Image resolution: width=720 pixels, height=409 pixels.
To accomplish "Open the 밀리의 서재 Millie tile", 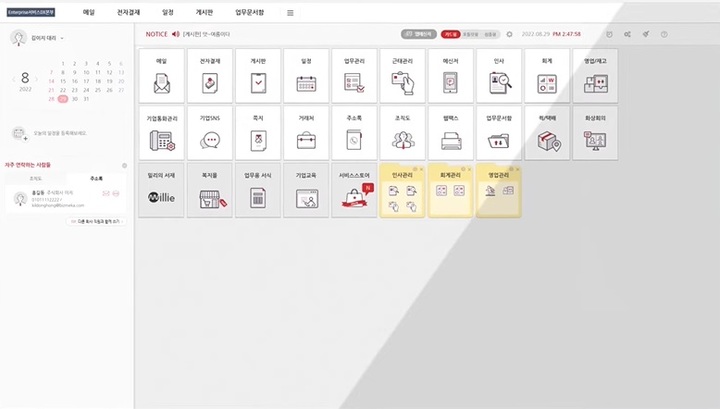I will click(162, 190).
